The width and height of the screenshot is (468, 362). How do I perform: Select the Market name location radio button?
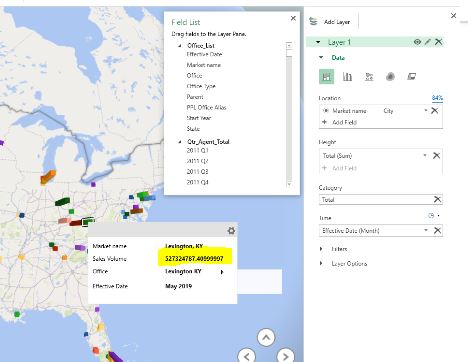point(326,111)
